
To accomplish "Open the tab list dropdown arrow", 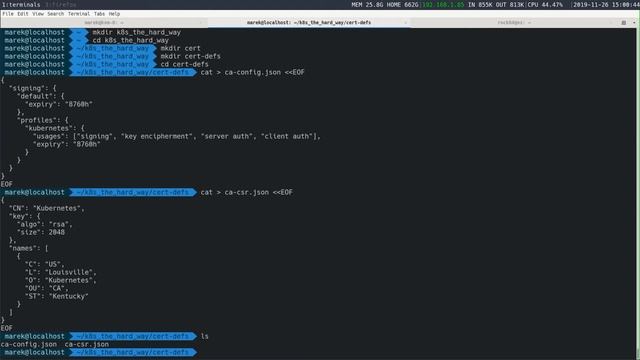I will (634, 22).
